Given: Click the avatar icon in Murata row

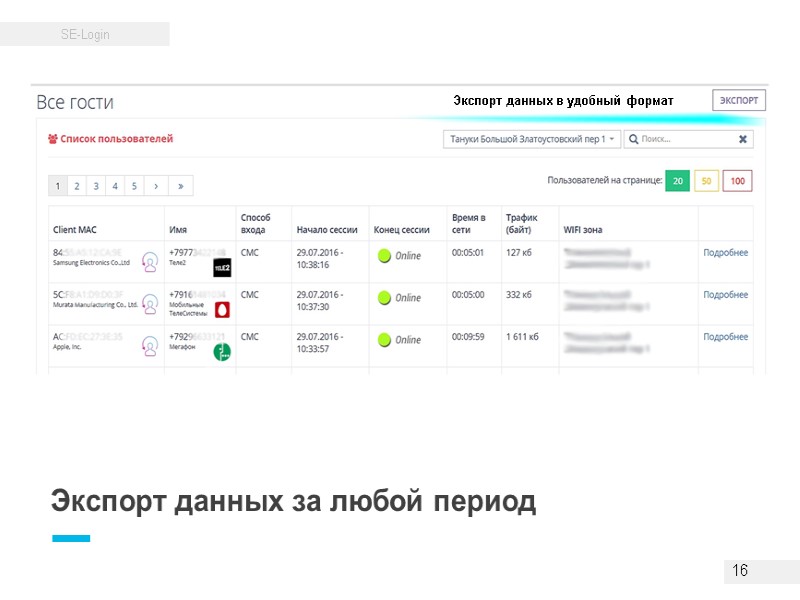Looking at the screenshot, I should click(152, 303).
